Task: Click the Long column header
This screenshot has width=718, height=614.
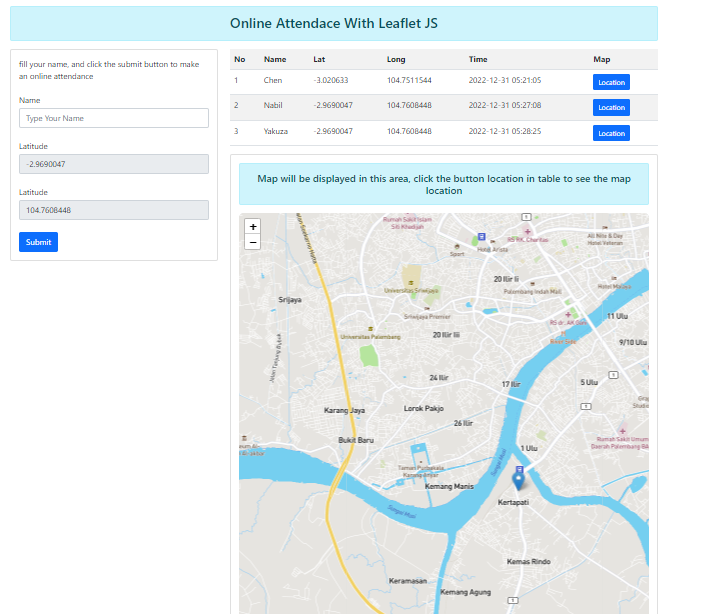Action: [x=396, y=60]
